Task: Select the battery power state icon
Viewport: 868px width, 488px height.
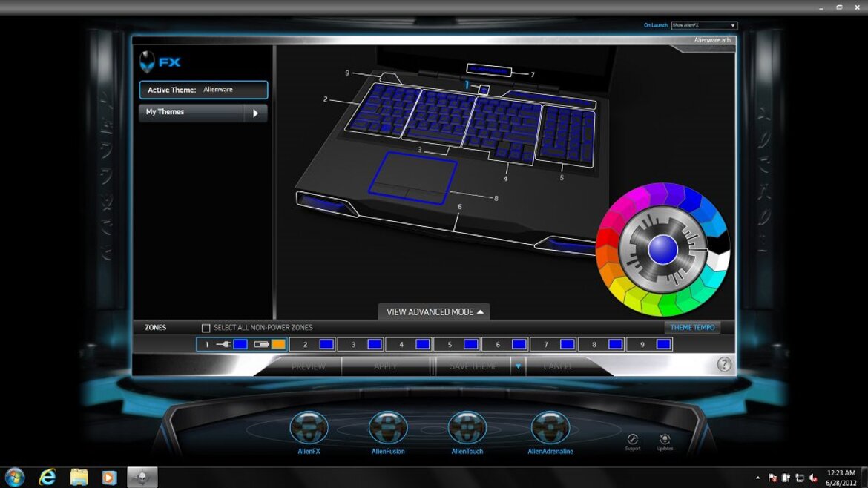Action: (x=261, y=344)
